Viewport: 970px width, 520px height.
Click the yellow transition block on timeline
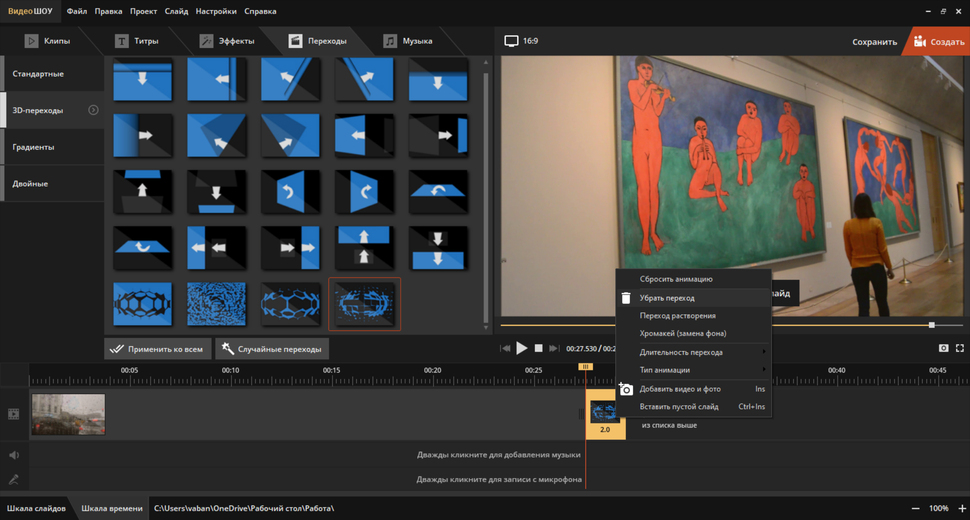(x=605, y=414)
